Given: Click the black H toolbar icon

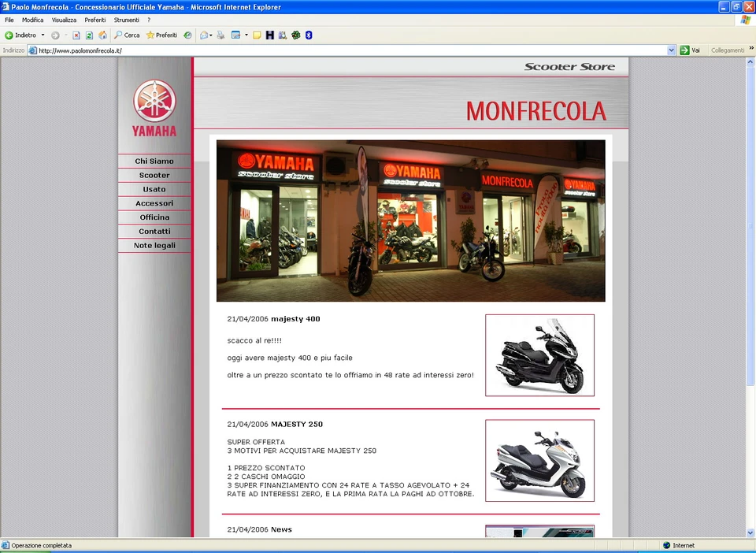Looking at the screenshot, I should pos(270,35).
